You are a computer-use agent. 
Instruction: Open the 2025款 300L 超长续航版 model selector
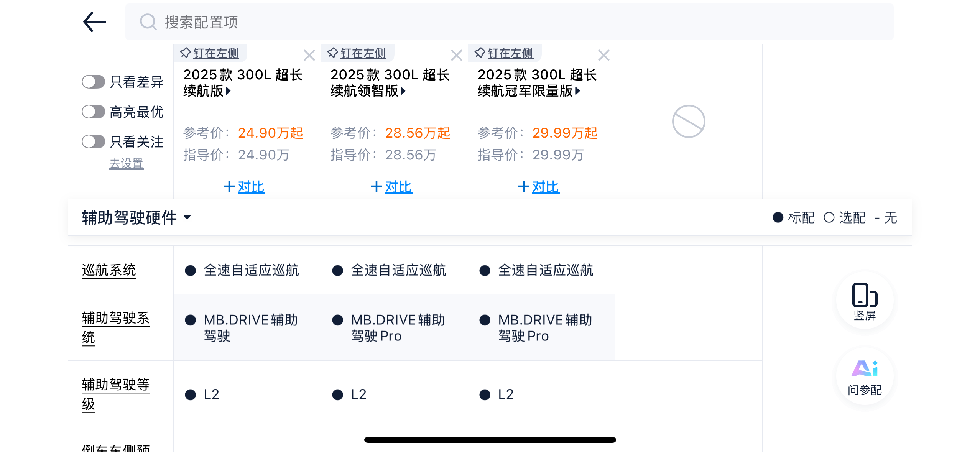243,83
